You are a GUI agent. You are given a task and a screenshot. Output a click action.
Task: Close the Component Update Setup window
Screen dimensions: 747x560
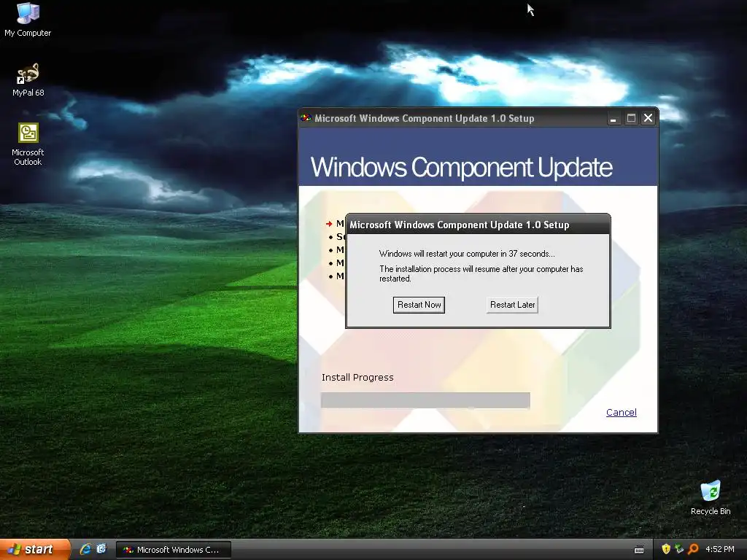click(x=648, y=118)
